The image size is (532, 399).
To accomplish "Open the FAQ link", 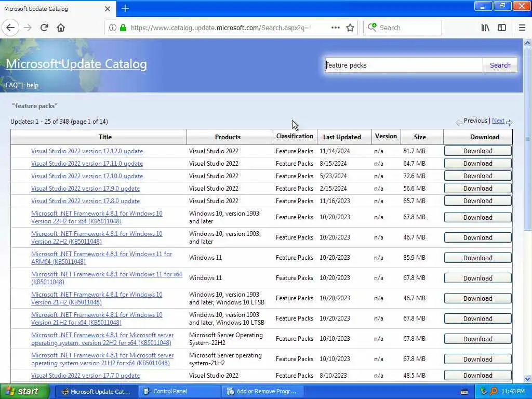I will pyautogui.click(x=11, y=85).
